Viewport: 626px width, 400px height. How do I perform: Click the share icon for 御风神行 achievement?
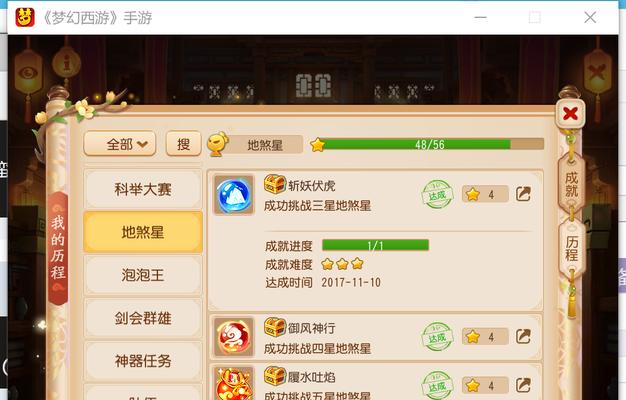[523, 337]
